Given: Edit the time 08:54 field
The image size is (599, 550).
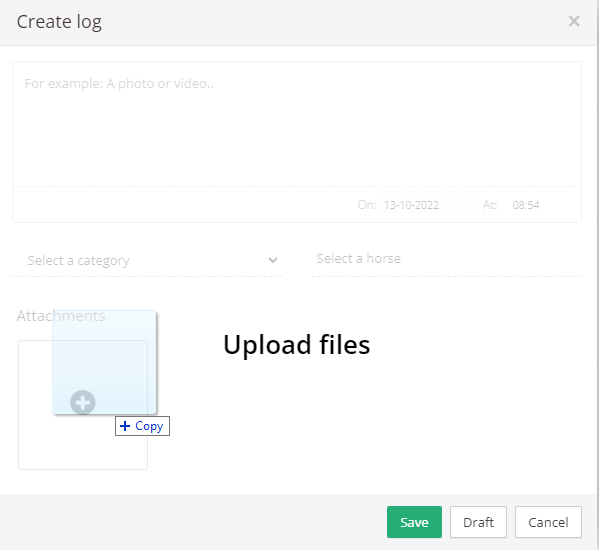Looking at the screenshot, I should (526, 205).
